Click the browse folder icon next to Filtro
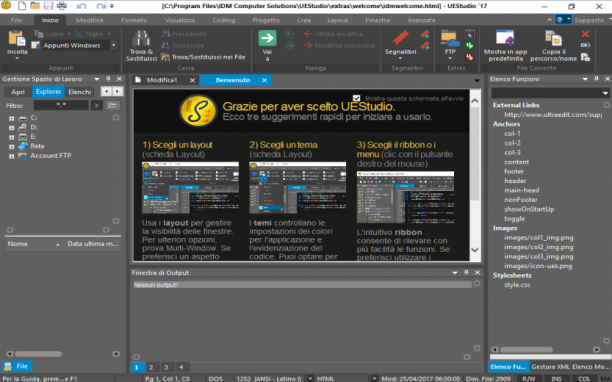 112,105
